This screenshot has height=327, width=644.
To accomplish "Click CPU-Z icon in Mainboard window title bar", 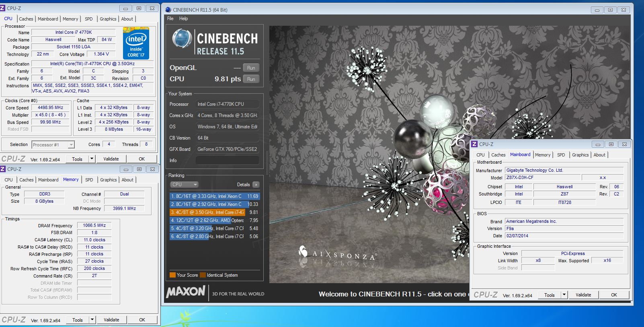I will [x=474, y=144].
